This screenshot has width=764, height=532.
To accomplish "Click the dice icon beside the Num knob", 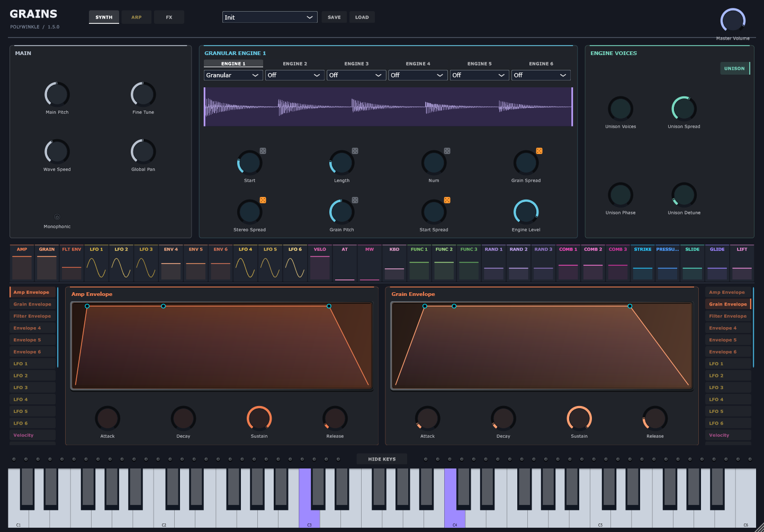I will coord(447,151).
